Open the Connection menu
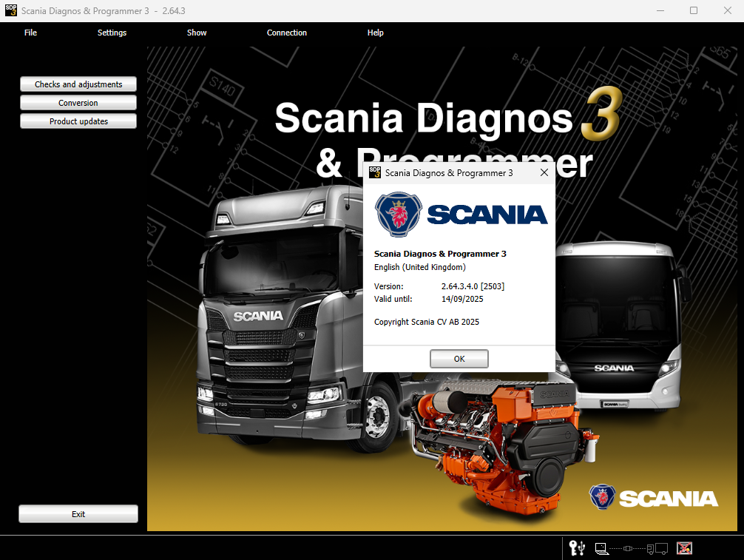Screen dimensions: 744x560 click(287, 33)
